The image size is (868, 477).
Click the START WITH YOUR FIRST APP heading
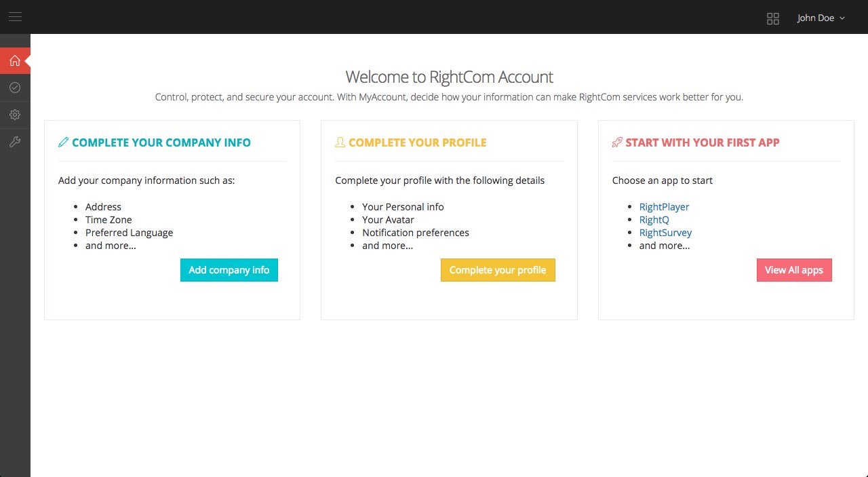click(703, 142)
